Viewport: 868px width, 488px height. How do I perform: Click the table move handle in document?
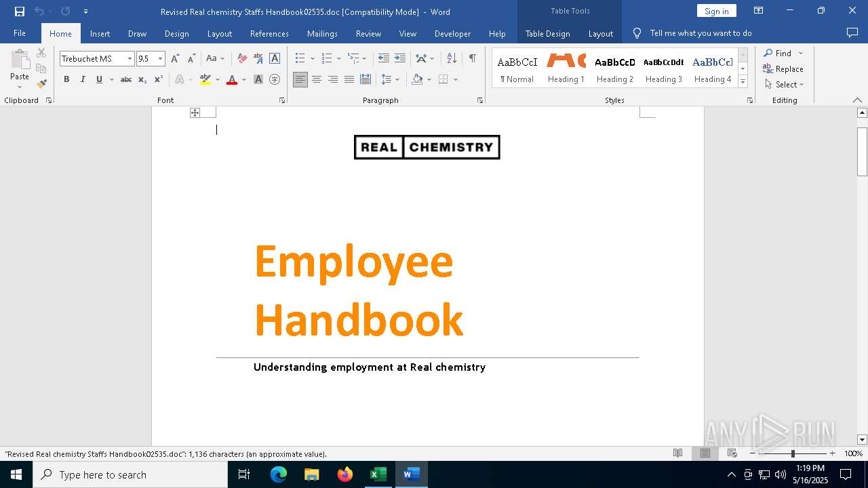[195, 113]
